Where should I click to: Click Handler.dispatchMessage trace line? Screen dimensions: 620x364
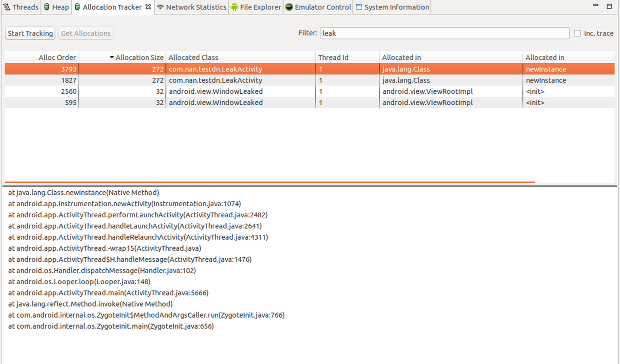(102, 271)
